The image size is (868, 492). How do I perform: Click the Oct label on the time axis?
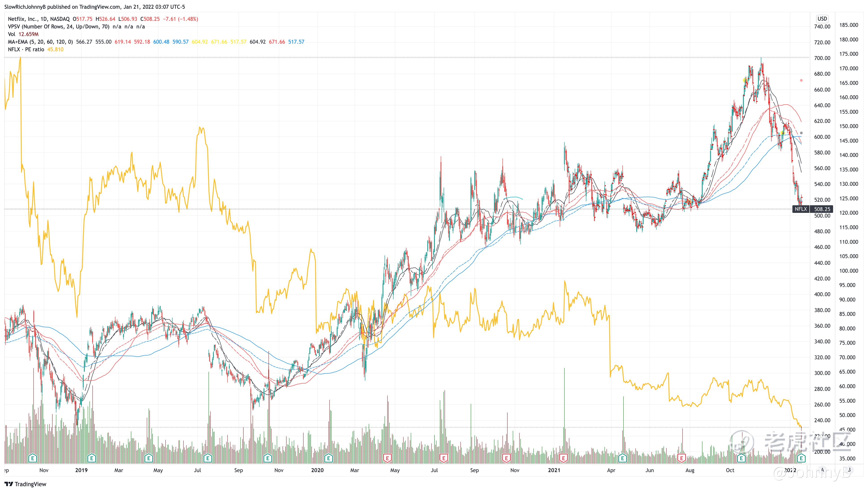[x=730, y=470]
